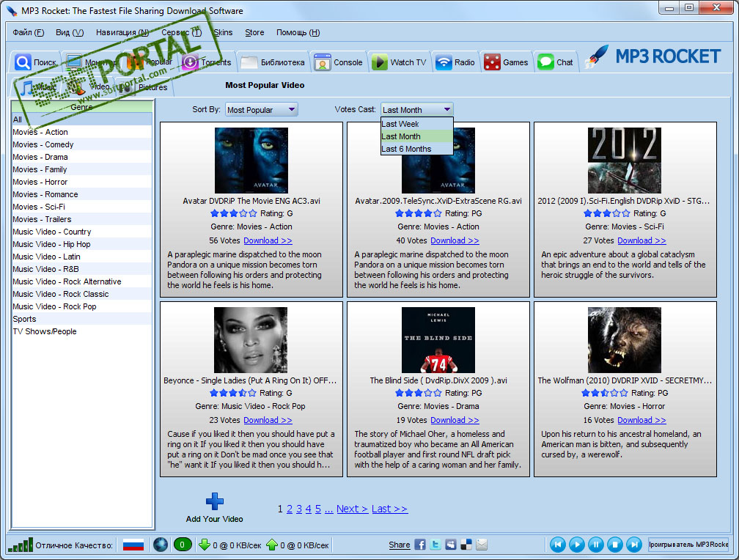Download The Wolfman movie
The image size is (739, 560).
(x=641, y=420)
